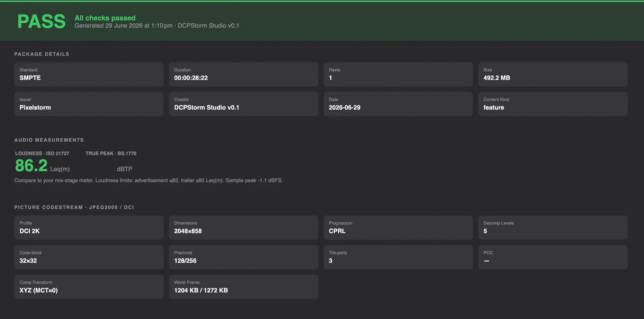Click the Precincts 128/256 card
Viewport: 644px width, 319px height.
[244, 257]
